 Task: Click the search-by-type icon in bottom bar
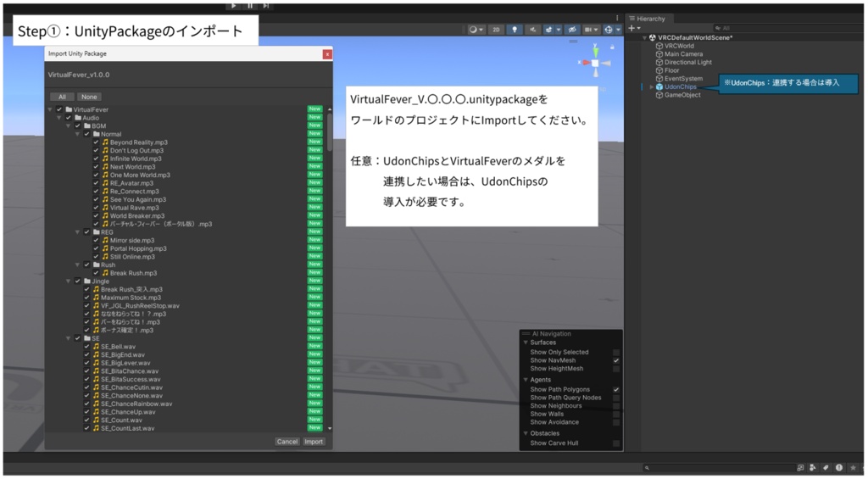(x=813, y=467)
